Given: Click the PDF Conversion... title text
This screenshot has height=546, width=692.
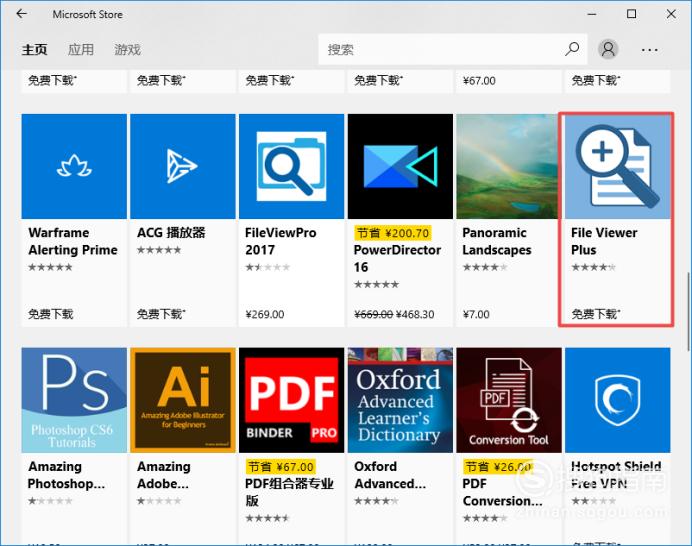Looking at the screenshot, I should (x=502, y=492).
